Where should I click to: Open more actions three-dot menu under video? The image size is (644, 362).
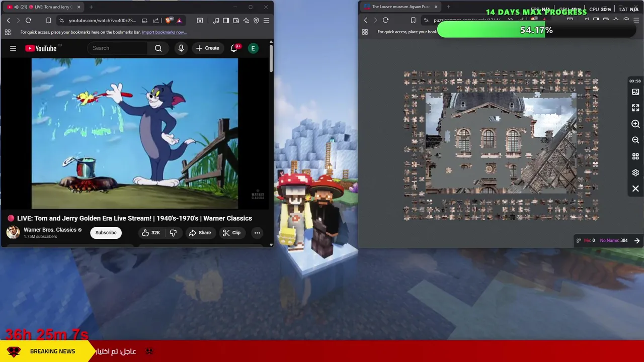(x=257, y=233)
